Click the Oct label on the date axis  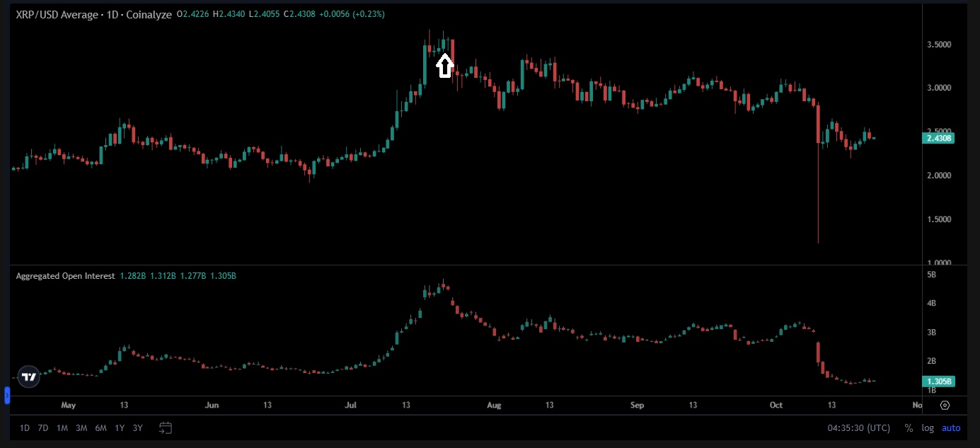[x=776, y=405]
